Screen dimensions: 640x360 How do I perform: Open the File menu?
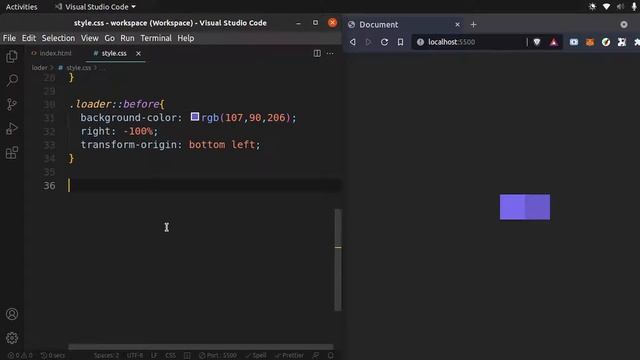(x=9, y=38)
